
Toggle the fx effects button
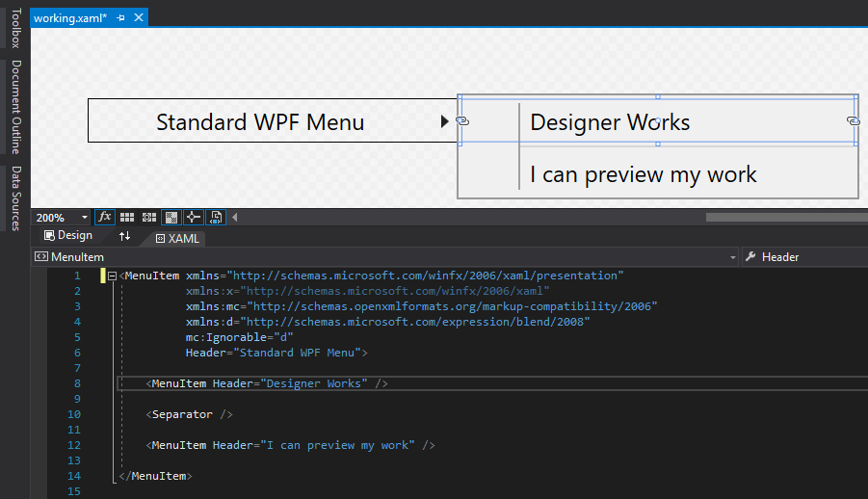pos(105,217)
